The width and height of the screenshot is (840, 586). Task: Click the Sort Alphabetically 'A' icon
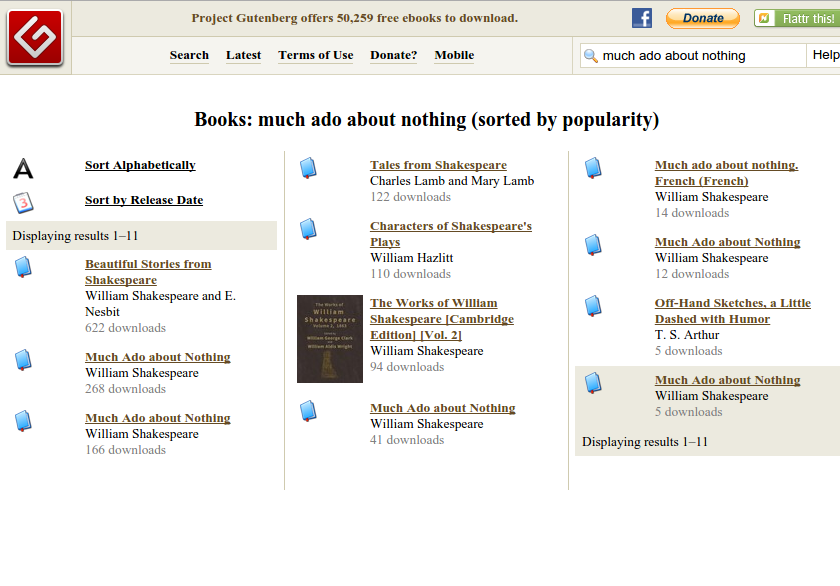coord(23,169)
